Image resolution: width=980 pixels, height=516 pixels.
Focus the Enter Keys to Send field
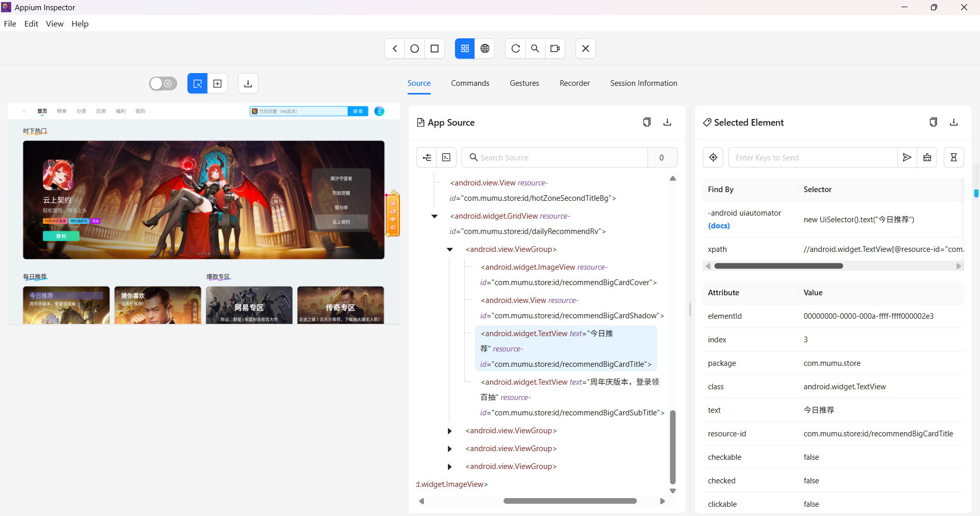point(812,157)
